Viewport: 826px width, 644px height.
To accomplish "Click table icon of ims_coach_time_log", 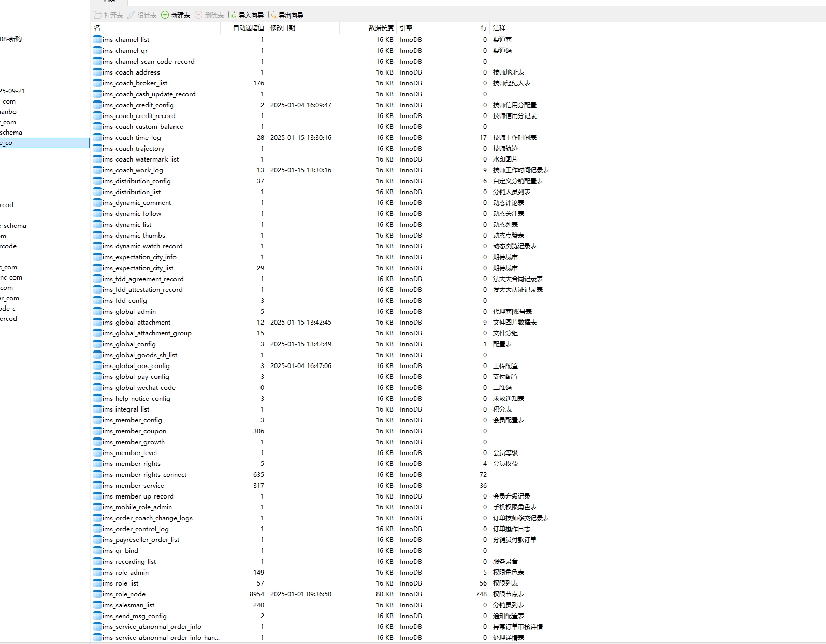I will point(97,137).
